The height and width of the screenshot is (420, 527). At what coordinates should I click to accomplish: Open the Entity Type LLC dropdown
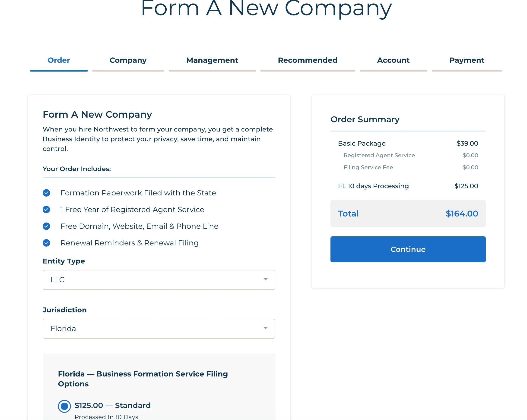[x=159, y=280]
